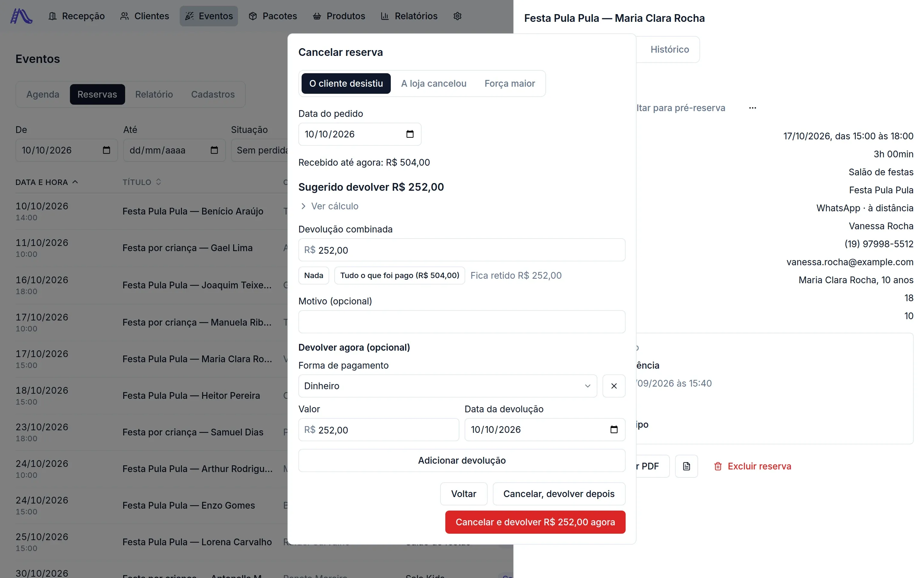Click Voltar button
The width and height of the screenshot is (924, 578).
coord(464,494)
